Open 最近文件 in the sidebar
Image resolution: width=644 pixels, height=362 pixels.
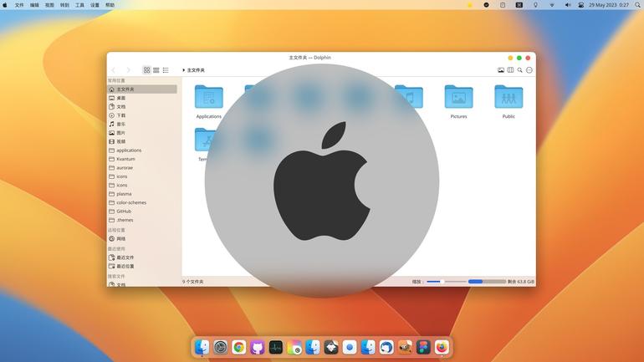pyautogui.click(x=142, y=257)
